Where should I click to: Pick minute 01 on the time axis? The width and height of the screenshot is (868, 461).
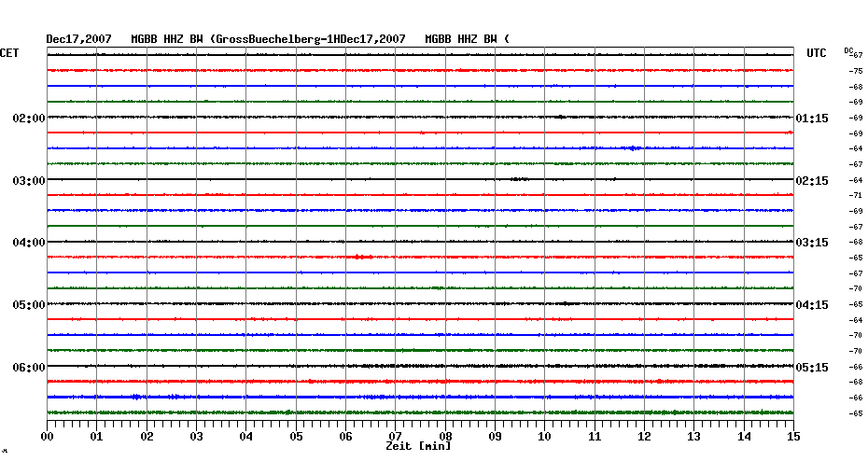(96, 437)
